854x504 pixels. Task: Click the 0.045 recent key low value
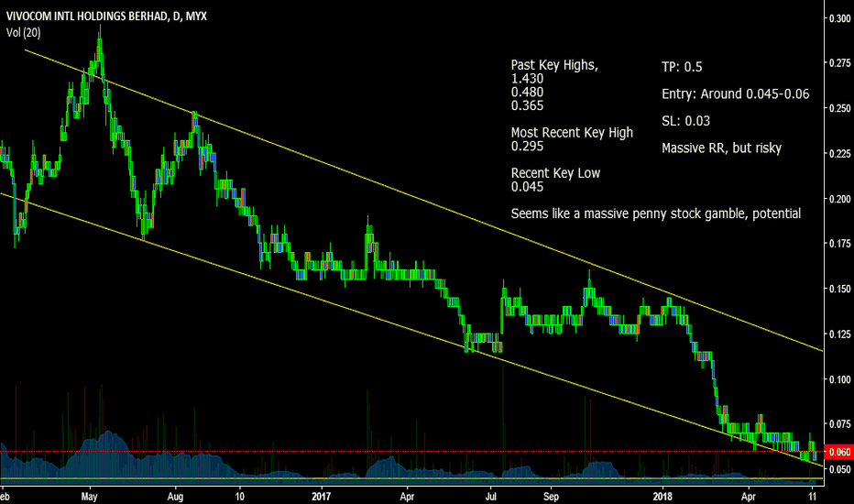pos(527,187)
